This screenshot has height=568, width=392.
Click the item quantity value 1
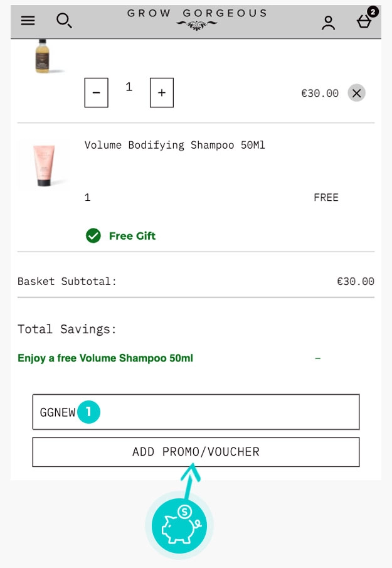[129, 87]
